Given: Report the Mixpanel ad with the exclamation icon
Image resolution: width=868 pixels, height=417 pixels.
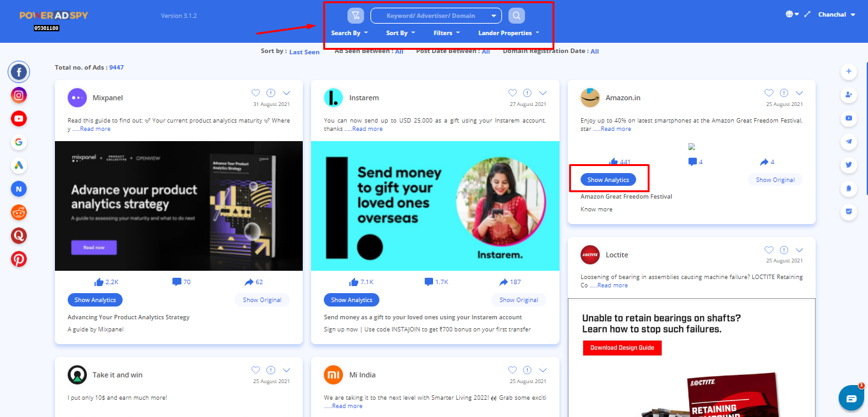Looking at the screenshot, I should (x=271, y=93).
